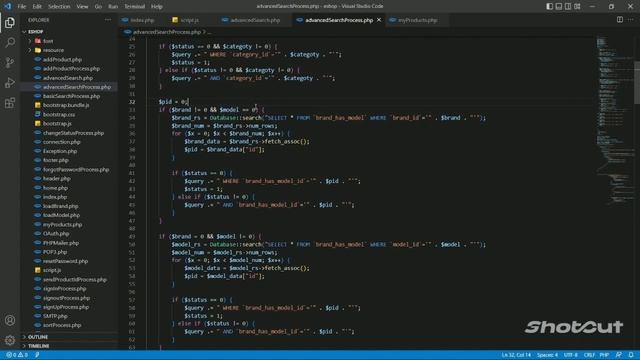The width and height of the screenshot is (640, 360).
Task: Open bootstrap.bundle.js in explorer
Action: (66, 105)
